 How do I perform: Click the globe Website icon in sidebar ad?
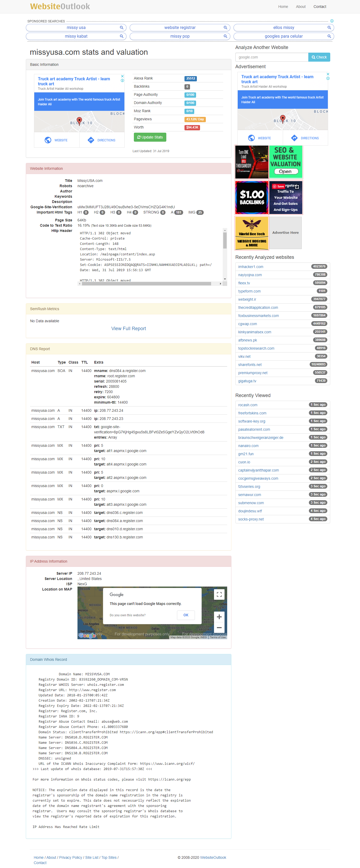pos(251,138)
